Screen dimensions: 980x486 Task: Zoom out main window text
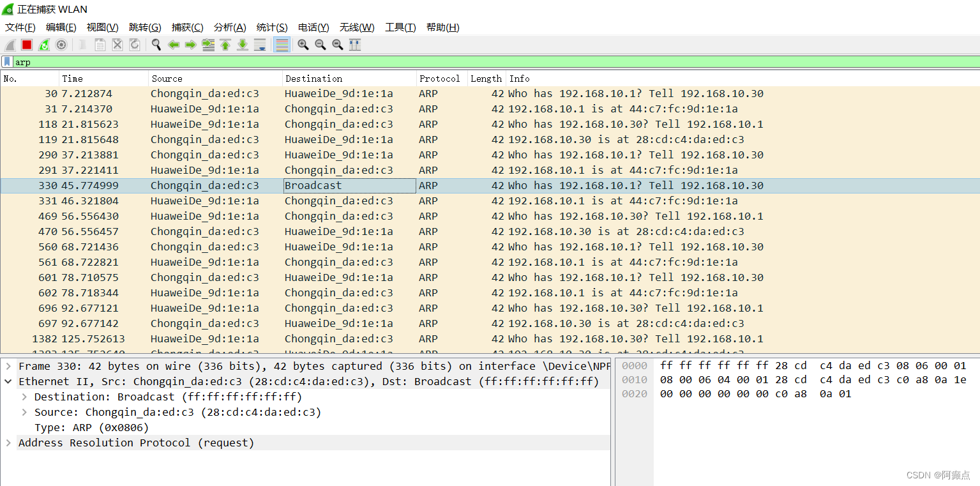click(320, 45)
